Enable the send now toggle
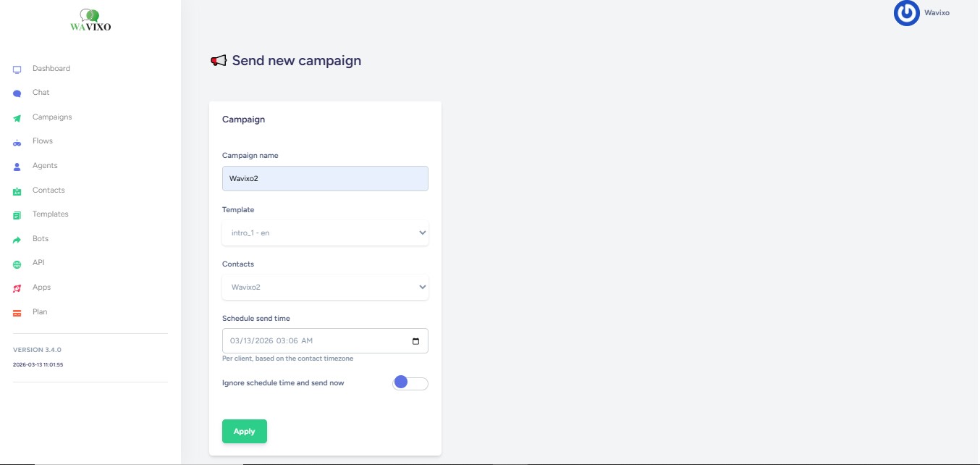The image size is (980, 465). (410, 383)
